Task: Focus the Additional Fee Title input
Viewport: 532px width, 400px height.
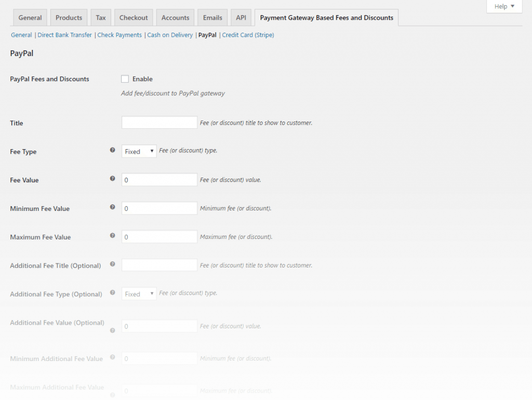Action: (x=159, y=265)
